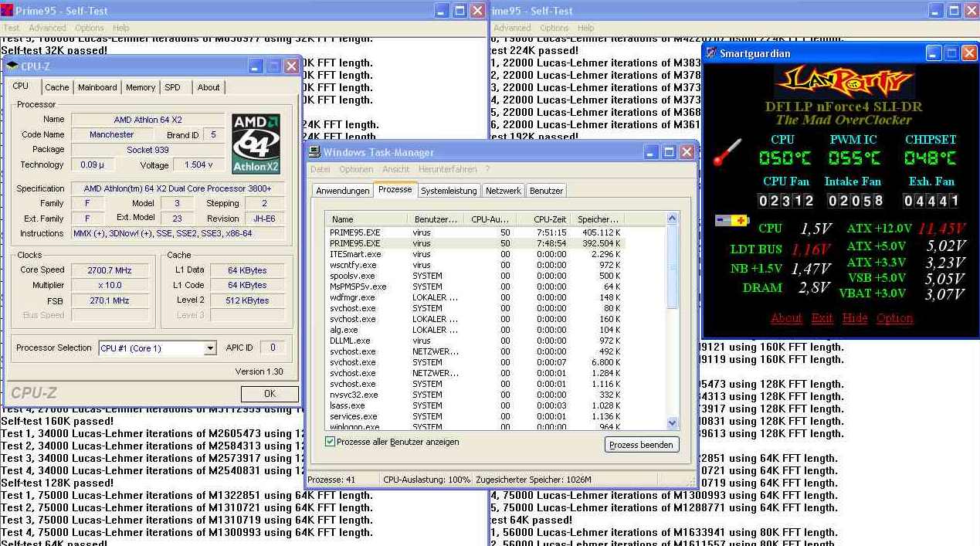Open the Optionen menu in Task-Manager

[x=356, y=169]
